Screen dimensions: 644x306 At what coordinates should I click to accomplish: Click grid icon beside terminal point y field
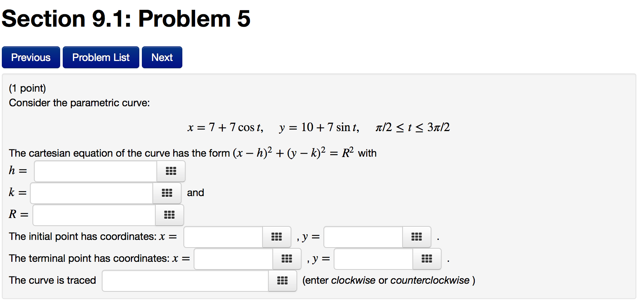427,259
